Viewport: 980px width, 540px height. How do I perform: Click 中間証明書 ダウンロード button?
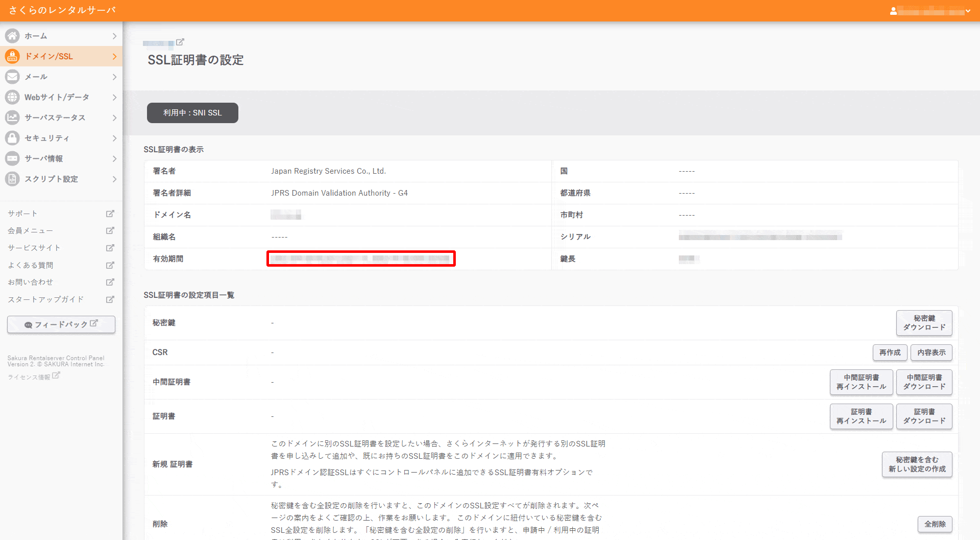pos(924,382)
